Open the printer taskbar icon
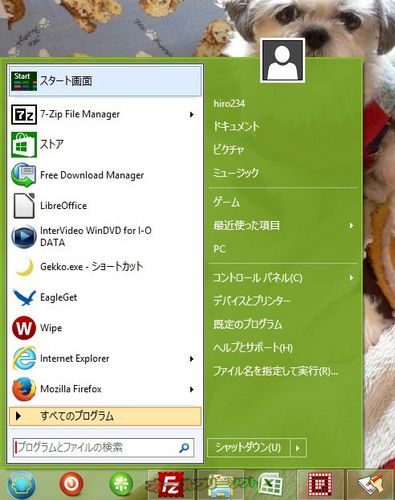The image size is (395, 500). click(220, 486)
